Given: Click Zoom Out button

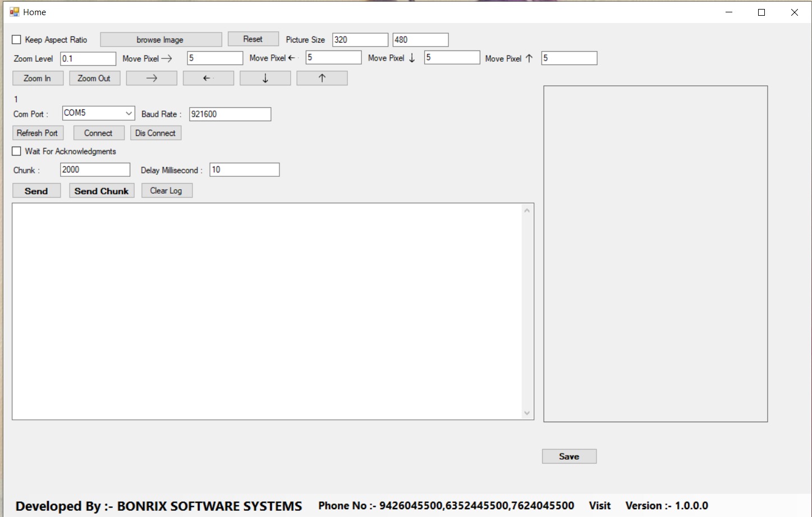Looking at the screenshot, I should tap(94, 79).
